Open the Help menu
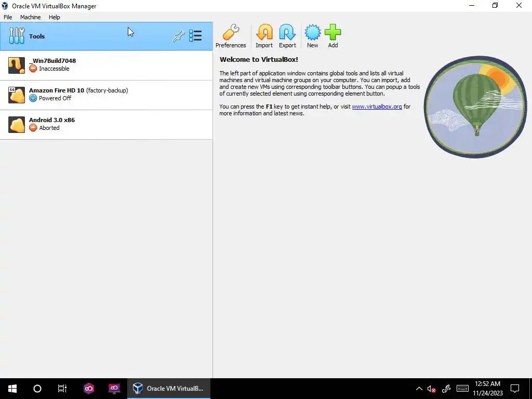The image size is (532, 399). coord(54,17)
